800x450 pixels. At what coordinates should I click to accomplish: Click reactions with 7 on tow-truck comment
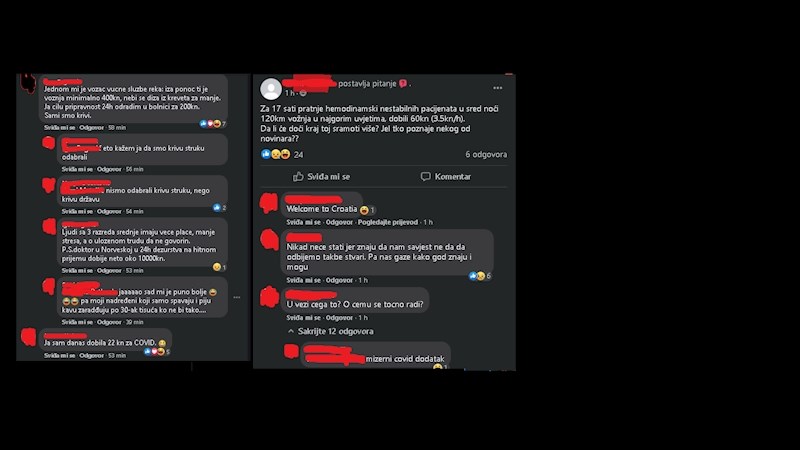coord(213,123)
